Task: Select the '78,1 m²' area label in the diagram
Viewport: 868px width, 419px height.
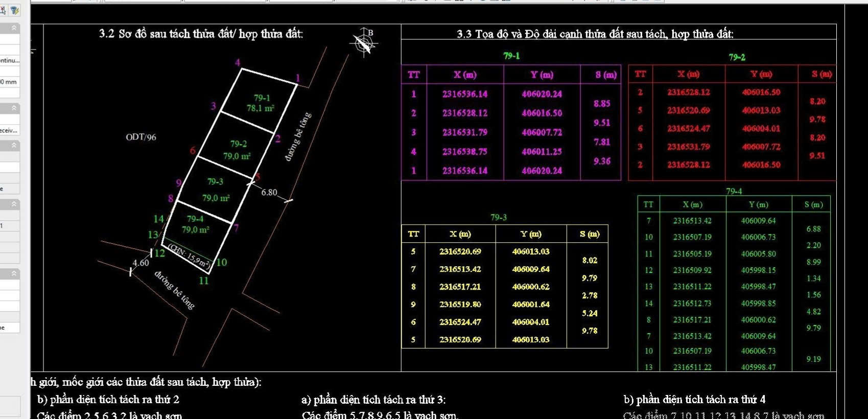Action: tap(260, 108)
